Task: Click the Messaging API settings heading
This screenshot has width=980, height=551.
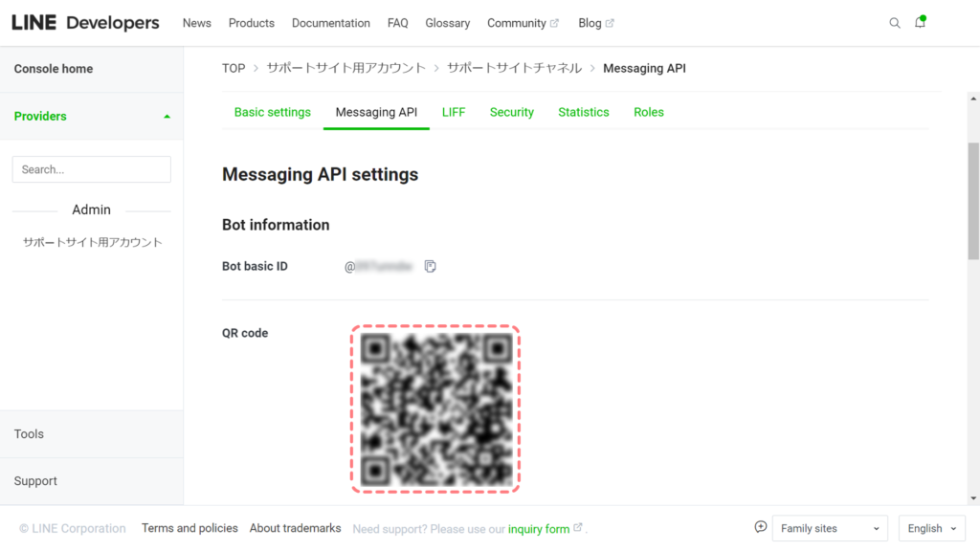Action: click(320, 174)
